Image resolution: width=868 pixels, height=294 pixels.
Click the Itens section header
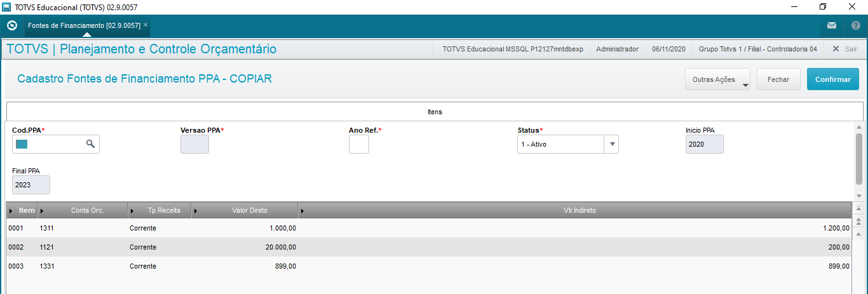tap(435, 112)
